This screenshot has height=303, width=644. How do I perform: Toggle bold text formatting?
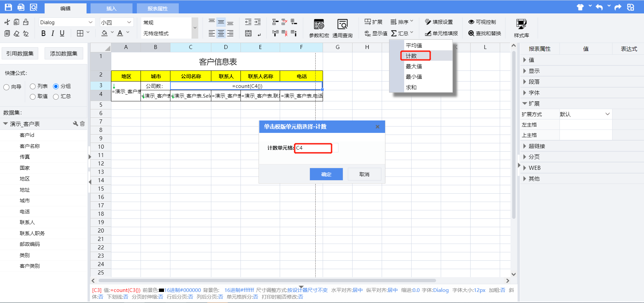[43, 33]
